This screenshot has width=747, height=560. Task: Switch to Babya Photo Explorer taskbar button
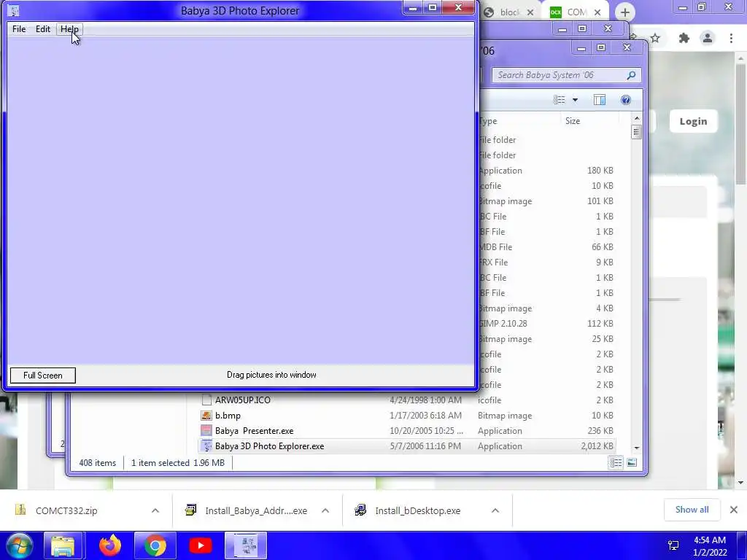click(x=247, y=545)
